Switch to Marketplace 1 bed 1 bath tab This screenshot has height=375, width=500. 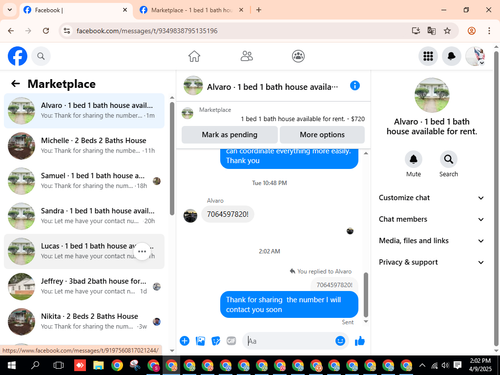tap(190, 10)
